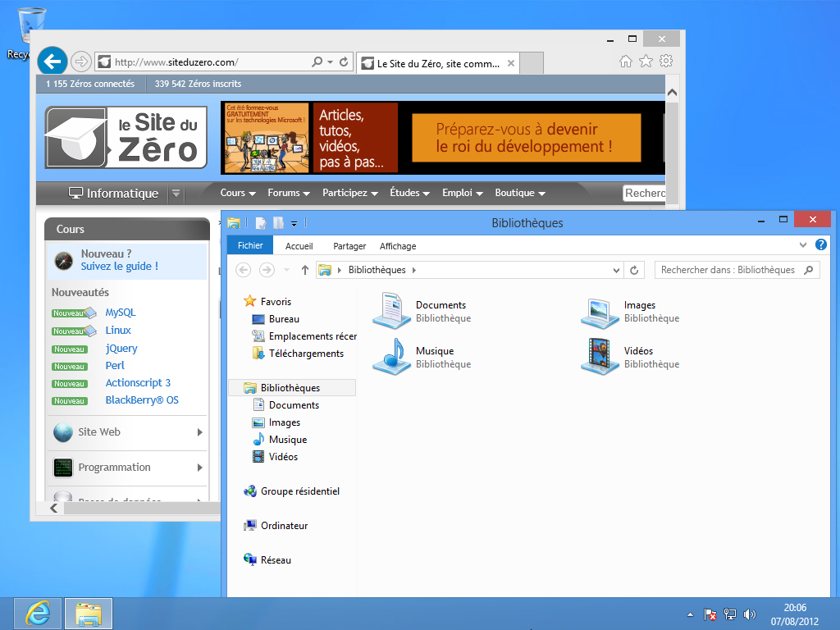
Task: Go up one folder level arrow
Action: click(305, 270)
